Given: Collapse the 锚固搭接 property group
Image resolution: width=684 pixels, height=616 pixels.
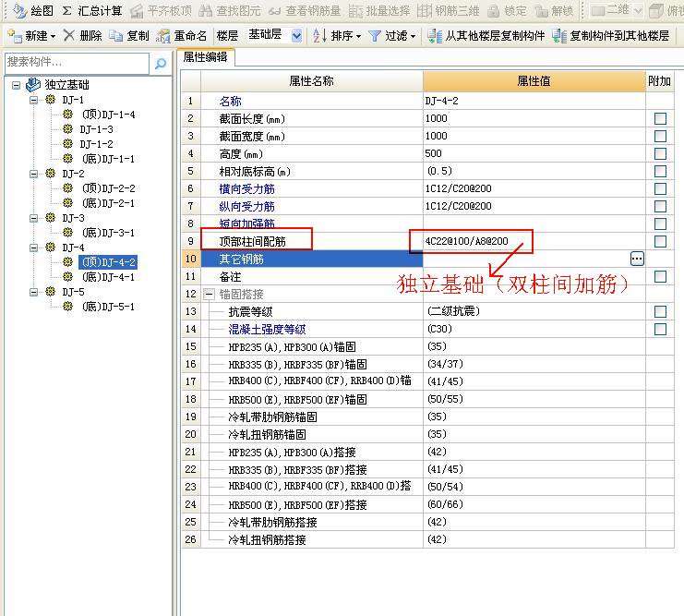Looking at the screenshot, I should tap(209, 295).
